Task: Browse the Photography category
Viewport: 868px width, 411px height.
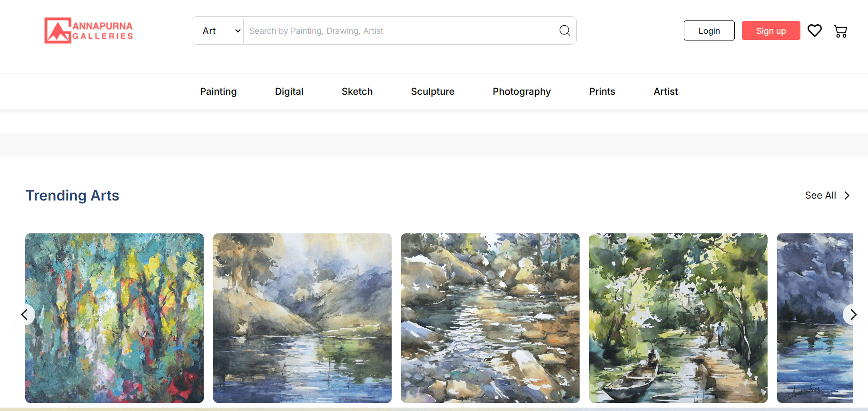Action: (x=522, y=91)
